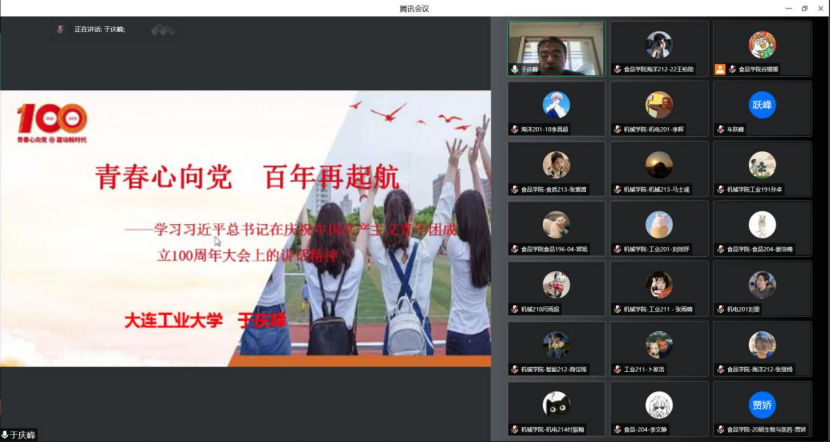
Task: Select the participant tile 食品学院海洋212-22王柏彪
Action: [659, 49]
